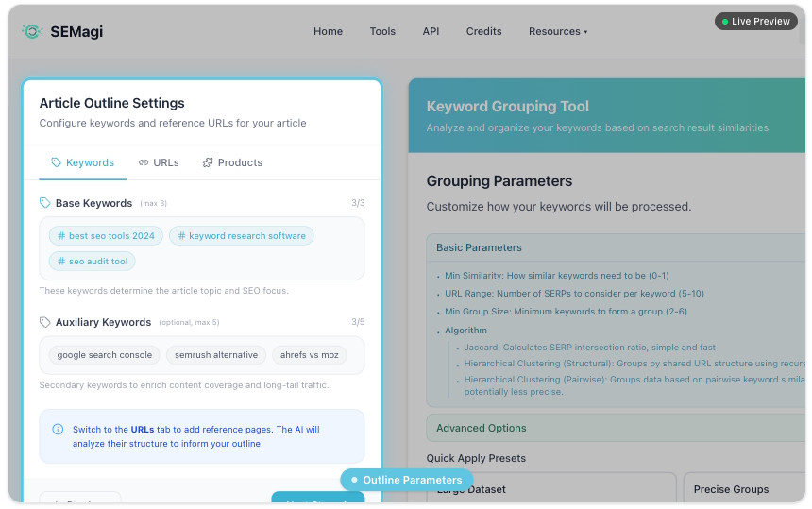Select the 'best seo tools 2024' keyword chip
The width and height of the screenshot is (812, 509).
point(106,235)
